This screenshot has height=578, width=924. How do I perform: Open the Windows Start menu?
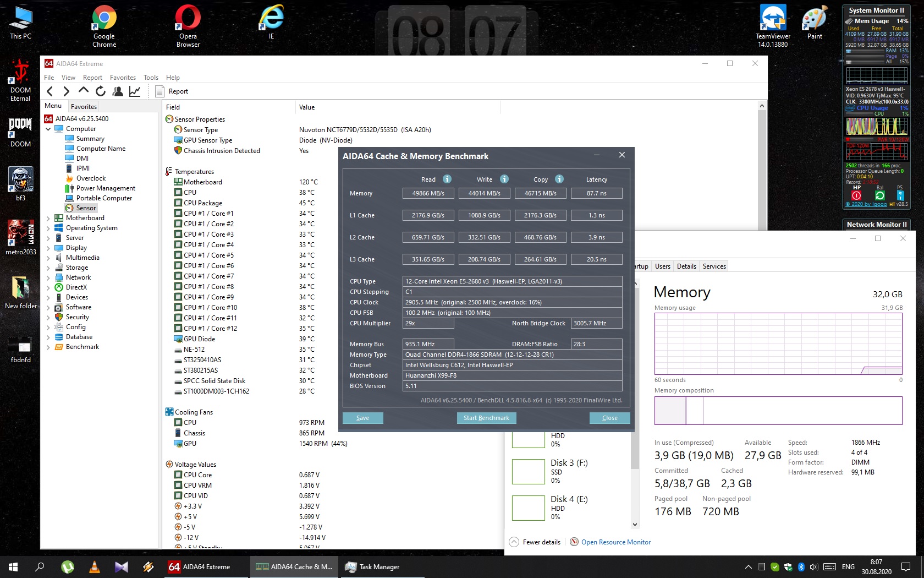tap(13, 566)
